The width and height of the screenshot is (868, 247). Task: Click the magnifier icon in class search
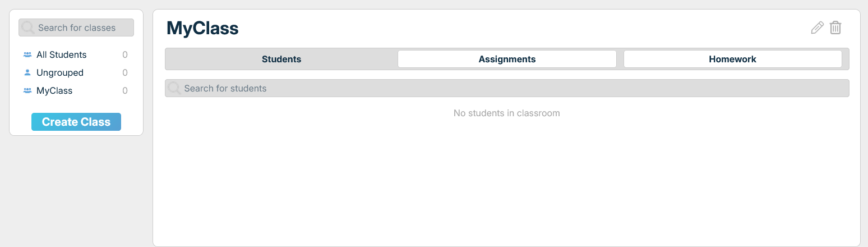(x=28, y=28)
